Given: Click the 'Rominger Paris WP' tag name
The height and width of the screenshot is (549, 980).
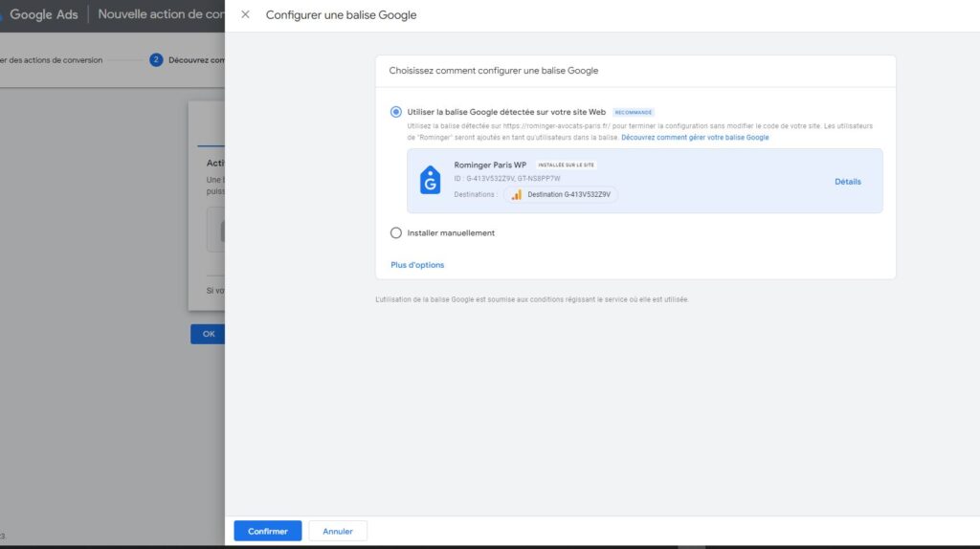Looking at the screenshot, I should pyautogui.click(x=490, y=165).
